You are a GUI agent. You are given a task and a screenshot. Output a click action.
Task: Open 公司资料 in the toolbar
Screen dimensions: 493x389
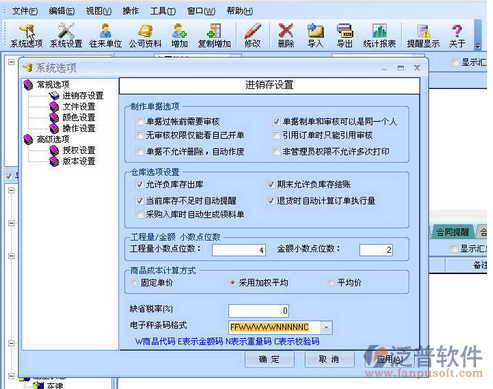pos(145,35)
